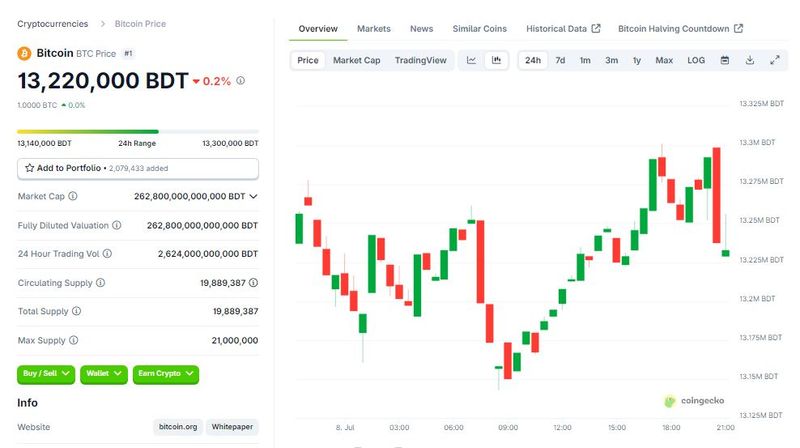Click the orange Bitcoin logo icon
The width and height of the screenshot is (800, 448).
click(24, 52)
